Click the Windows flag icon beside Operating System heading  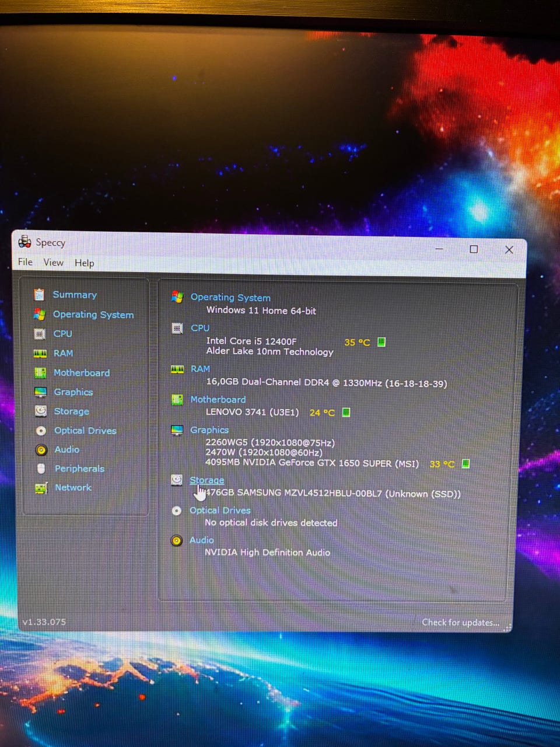point(177,297)
